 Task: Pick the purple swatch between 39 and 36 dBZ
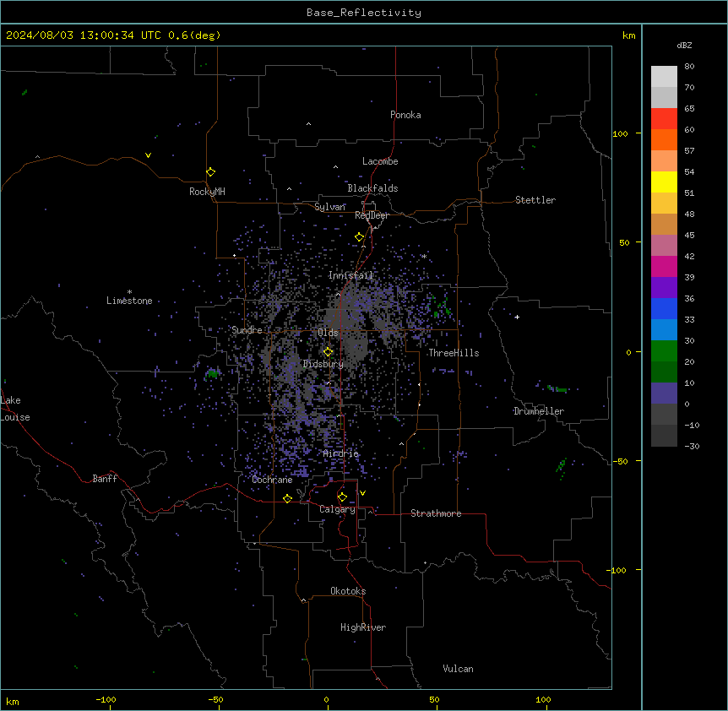coord(664,288)
